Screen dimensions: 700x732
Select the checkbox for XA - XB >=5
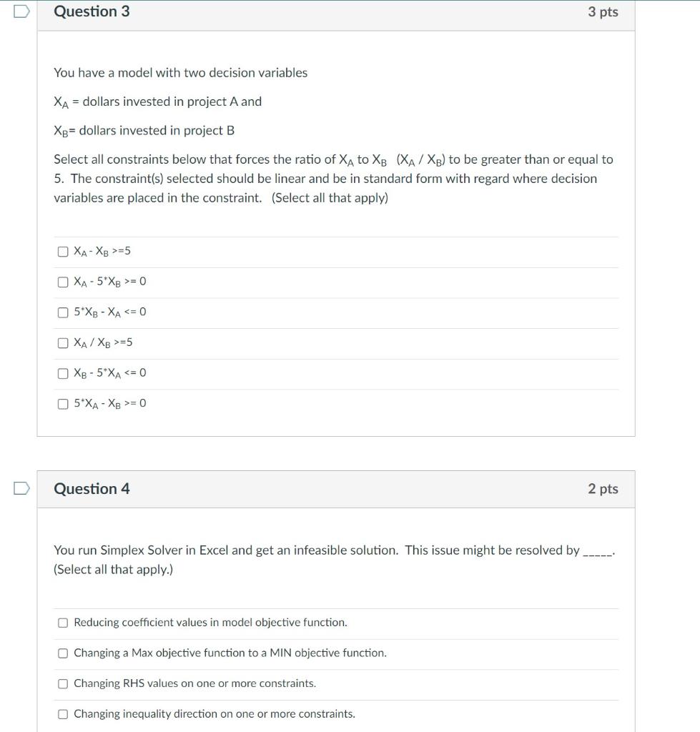[x=63, y=250]
